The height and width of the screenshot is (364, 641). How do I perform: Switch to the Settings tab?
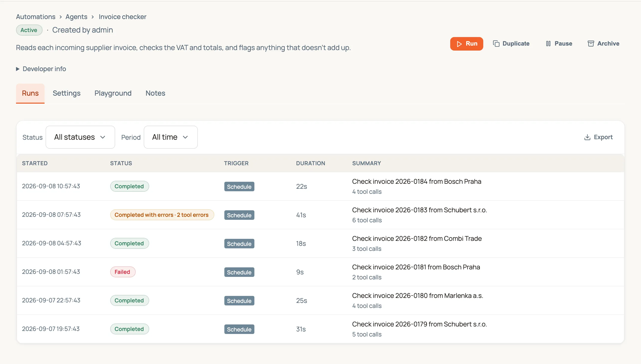coord(67,93)
